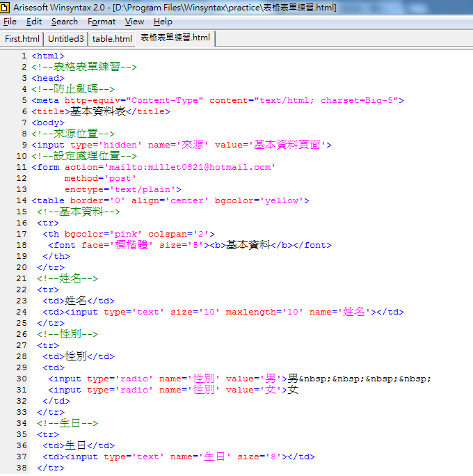The height and width of the screenshot is (476, 473).
Task: Click the comment <!--性別-->
Action: pos(67,334)
